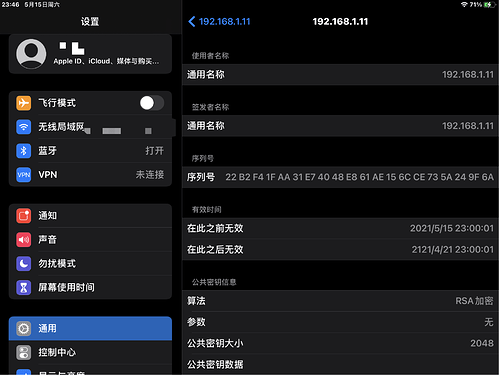The image size is (499, 375).
Task: Tap the 公共密钥信息 section header
Action: pyautogui.click(x=214, y=282)
